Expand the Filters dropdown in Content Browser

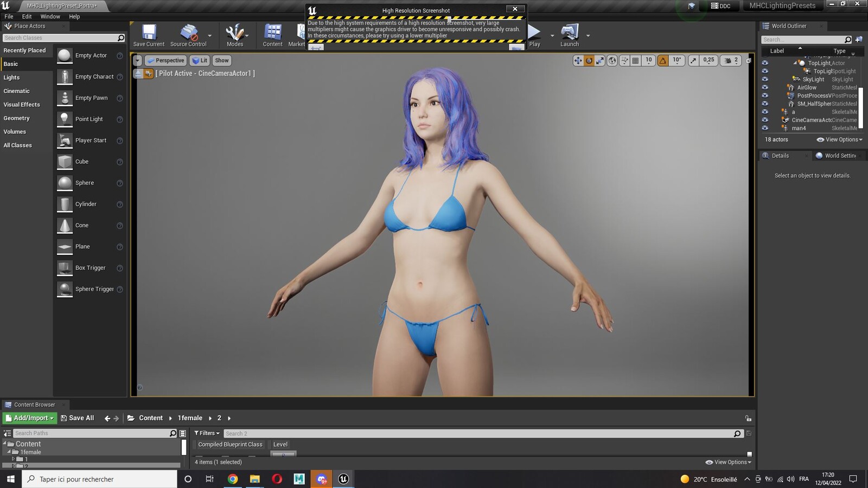point(207,433)
